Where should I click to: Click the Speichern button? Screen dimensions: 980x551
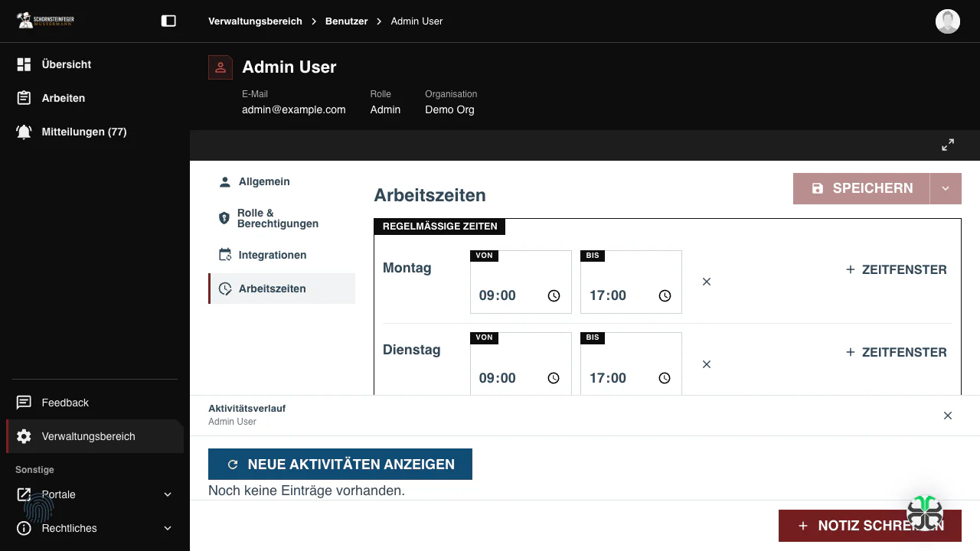861,188
